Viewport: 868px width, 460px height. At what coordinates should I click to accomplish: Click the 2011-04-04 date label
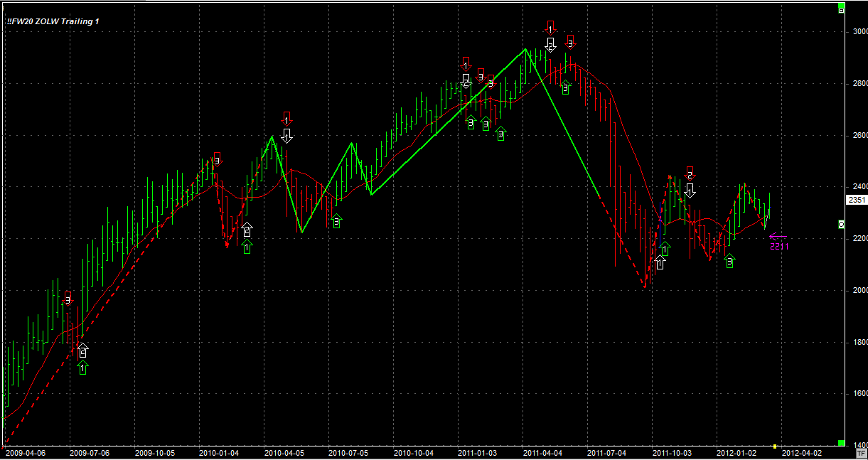pos(542,452)
